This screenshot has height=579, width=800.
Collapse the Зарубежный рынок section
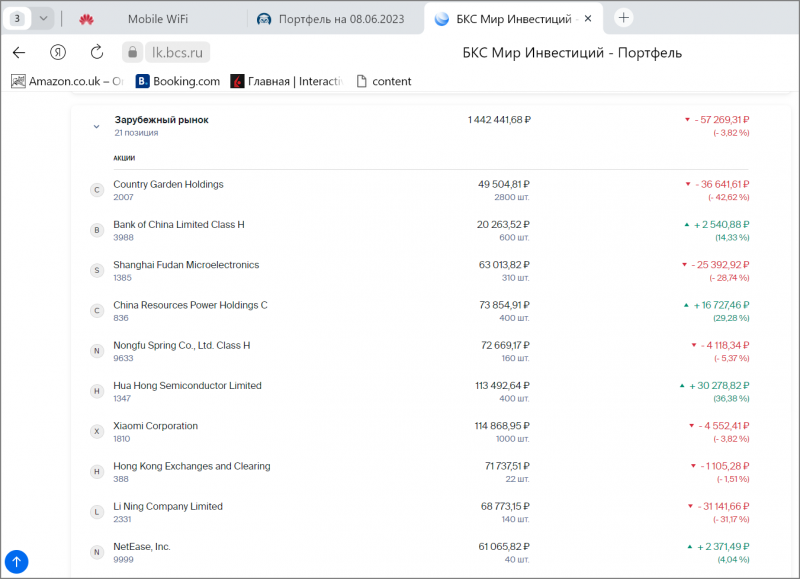pos(97,126)
